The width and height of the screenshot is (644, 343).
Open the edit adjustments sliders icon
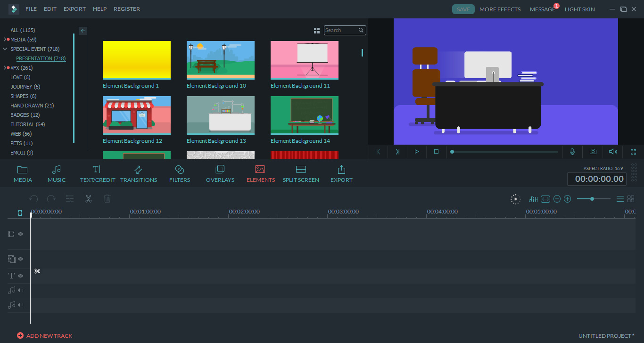click(70, 199)
